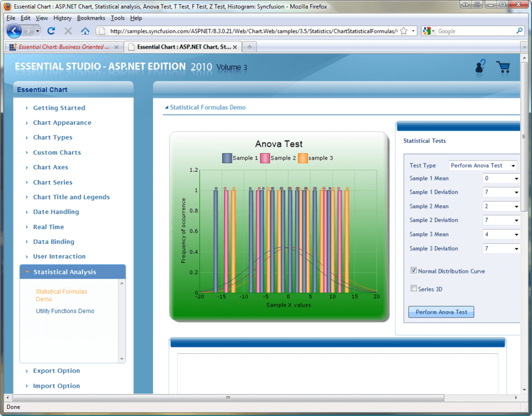Click the URL address bar field

tap(253, 31)
